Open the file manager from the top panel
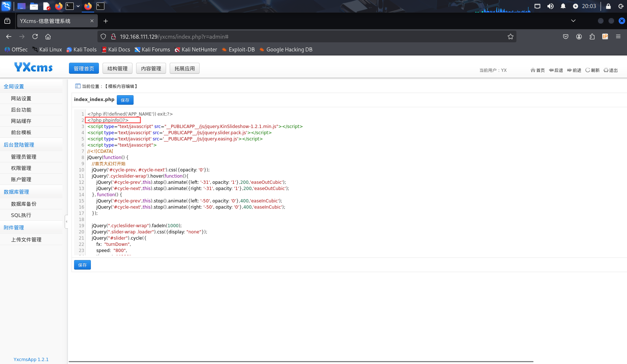This screenshot has height=364, width=627. point(34,6)
